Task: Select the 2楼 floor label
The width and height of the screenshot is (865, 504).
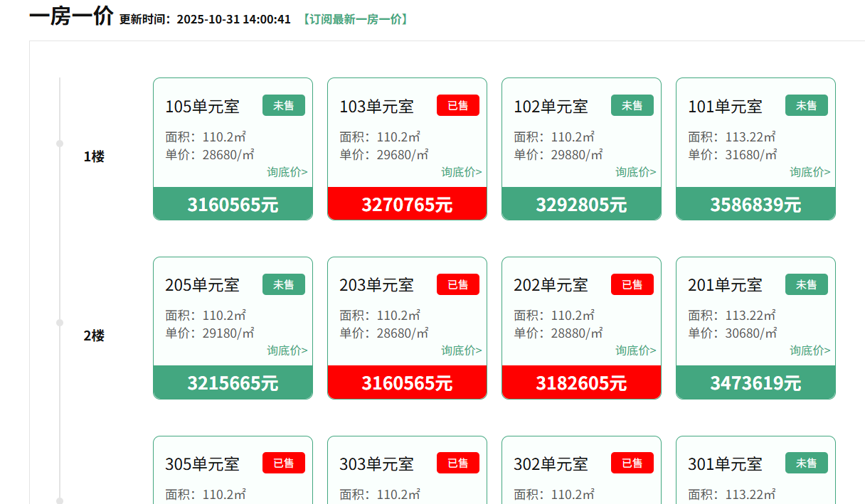Action: 94,336
